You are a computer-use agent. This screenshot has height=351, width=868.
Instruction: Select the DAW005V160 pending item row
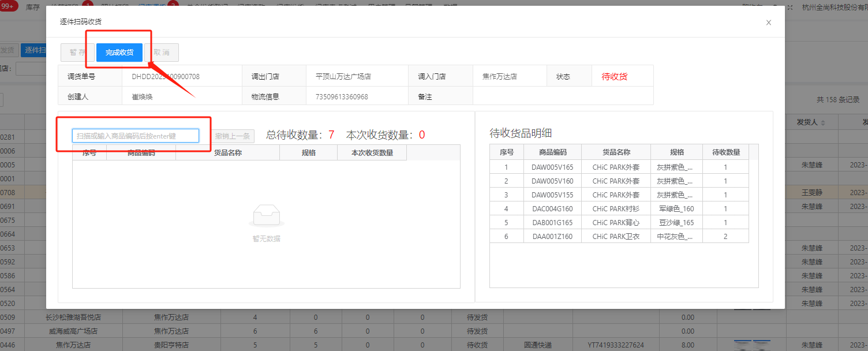(552, 181)
